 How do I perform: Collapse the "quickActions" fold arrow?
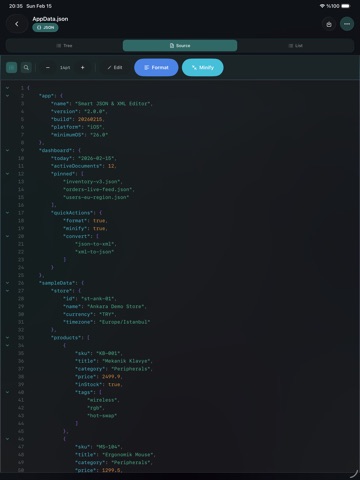[7, 213]
